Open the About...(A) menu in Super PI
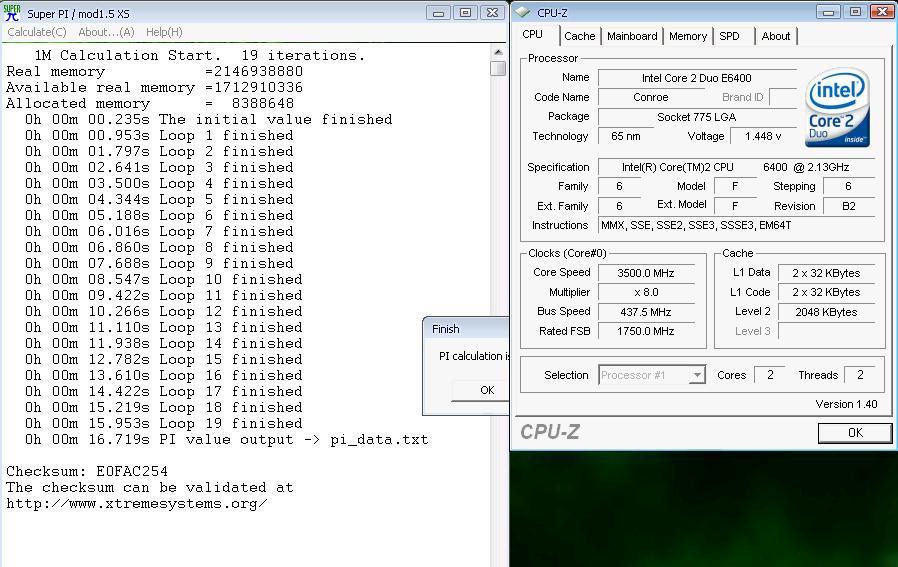Viewport: 898px width, 567px height. (x=106, y=32)
